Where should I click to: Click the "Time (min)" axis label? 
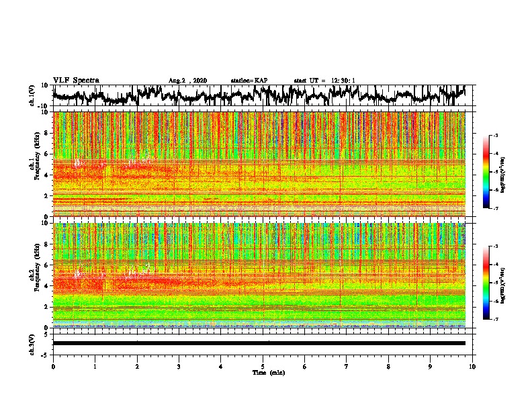[x=269, y=373]
